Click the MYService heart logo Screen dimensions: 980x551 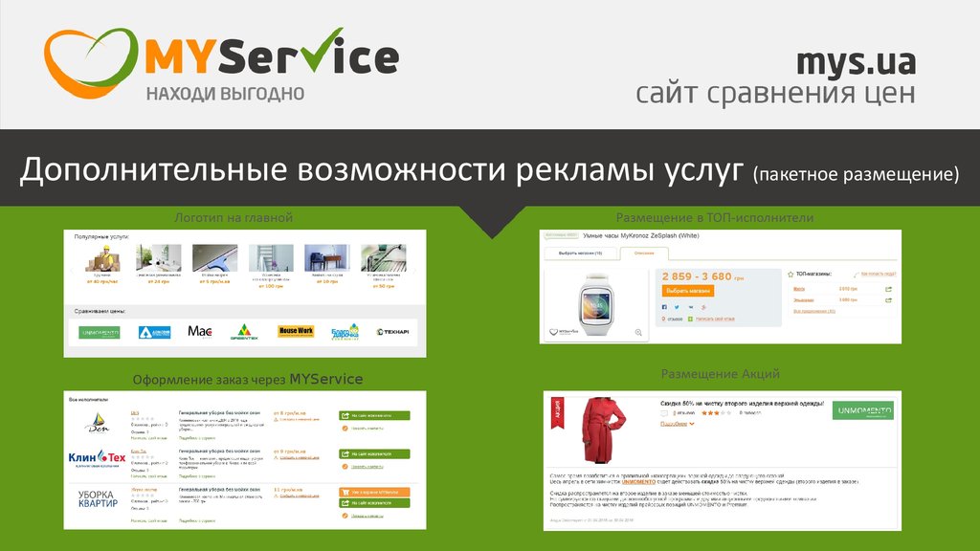(91, 62)
